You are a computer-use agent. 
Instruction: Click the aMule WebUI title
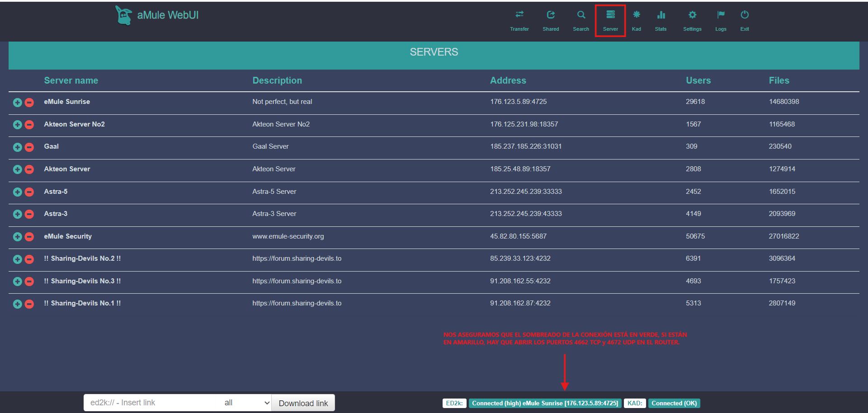point(168,15)
